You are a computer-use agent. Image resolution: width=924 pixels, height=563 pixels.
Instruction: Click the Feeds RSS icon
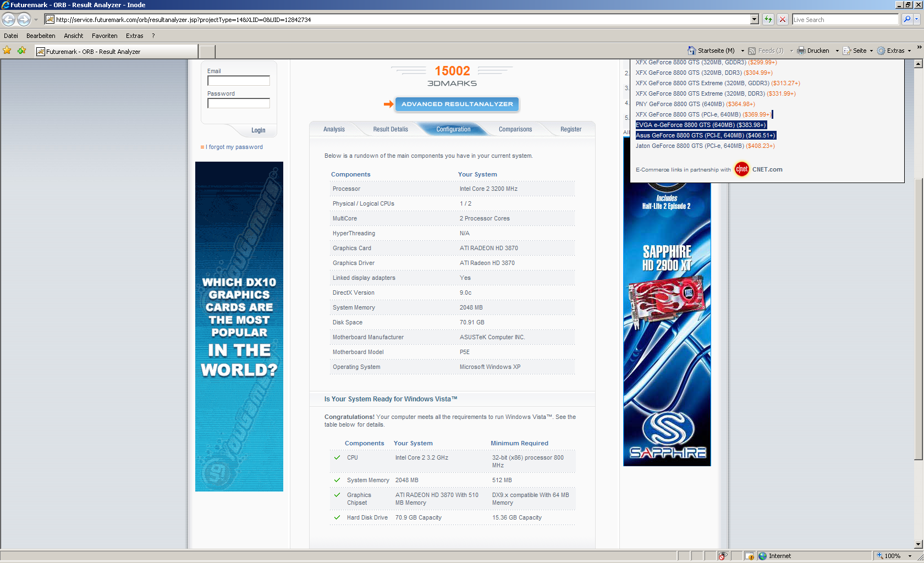[752, 51]
